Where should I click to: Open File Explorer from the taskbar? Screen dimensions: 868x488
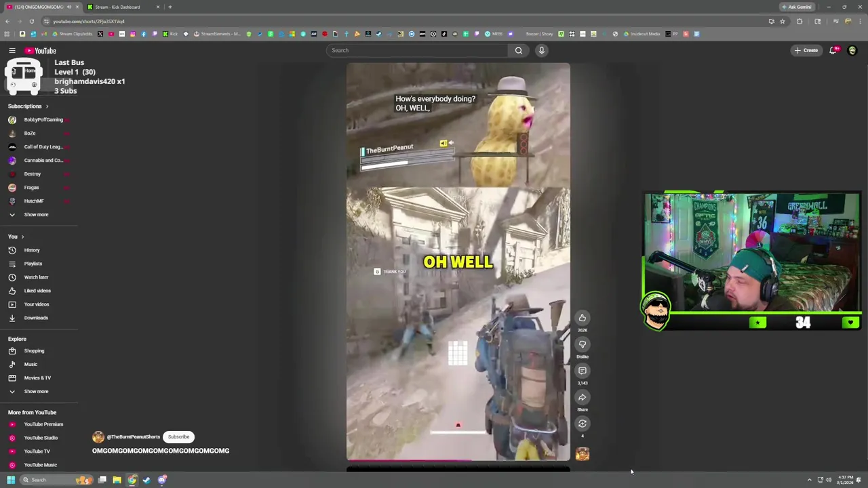tap(117, 480)
